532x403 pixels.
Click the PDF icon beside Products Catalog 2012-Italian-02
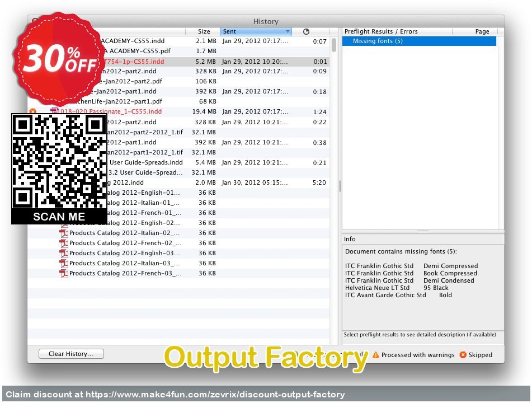(63, 233)
